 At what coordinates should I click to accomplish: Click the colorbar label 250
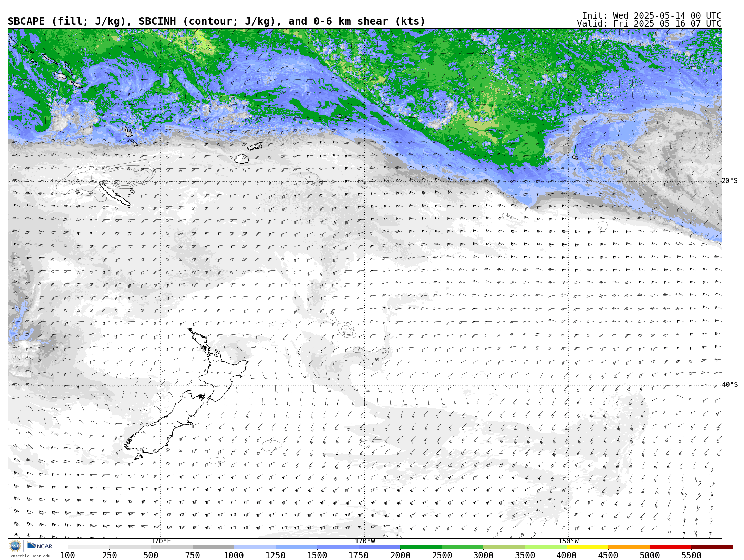[109, 555]
